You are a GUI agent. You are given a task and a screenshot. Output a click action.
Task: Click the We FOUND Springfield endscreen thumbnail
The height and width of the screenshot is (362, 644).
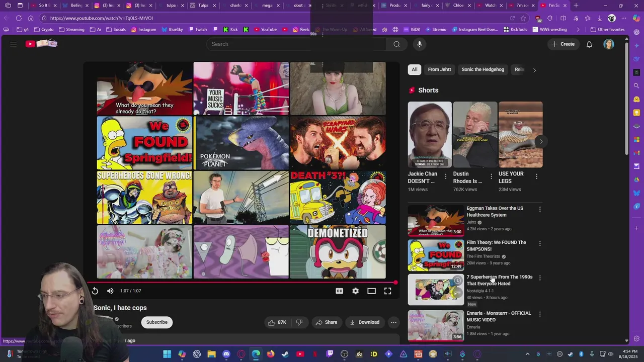(x=144, y=143)
